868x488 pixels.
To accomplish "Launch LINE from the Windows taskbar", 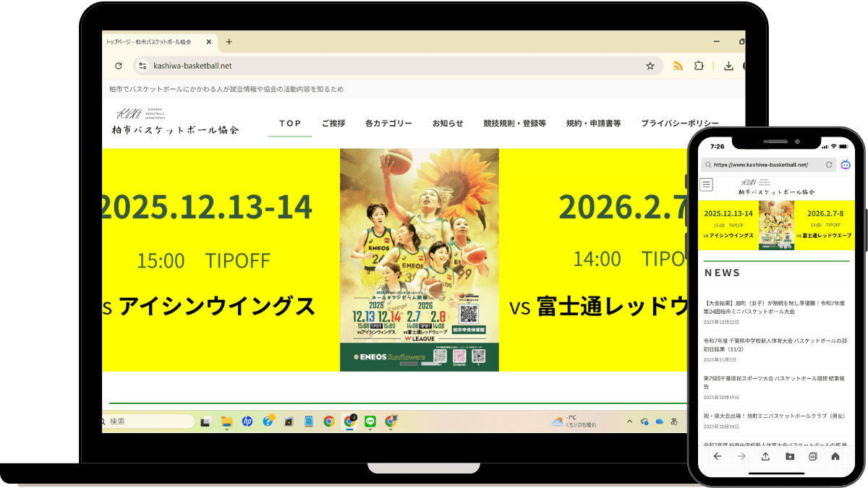I will 370,421.
